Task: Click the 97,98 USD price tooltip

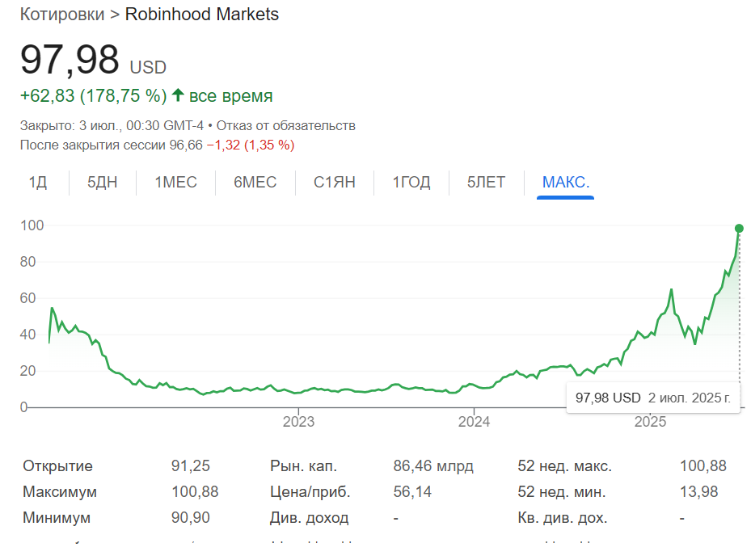Action: (x=653, y=398)
